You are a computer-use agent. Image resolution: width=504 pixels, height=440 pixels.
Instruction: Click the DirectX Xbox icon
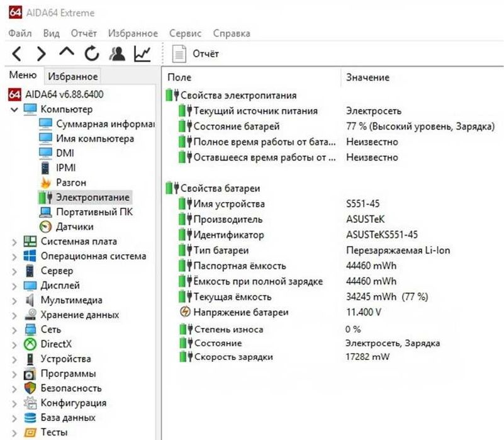pyautogui.click(x=30, y=344)
